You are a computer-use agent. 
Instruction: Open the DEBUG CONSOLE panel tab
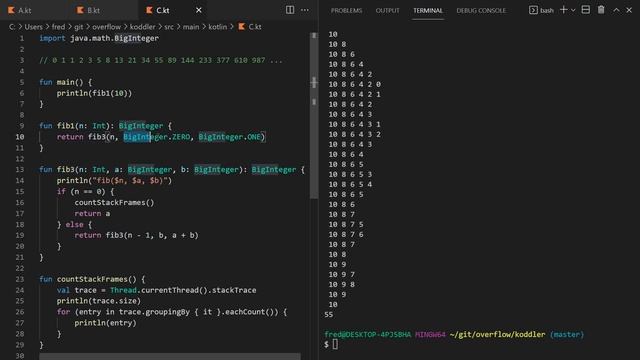[x=481, y=11]
